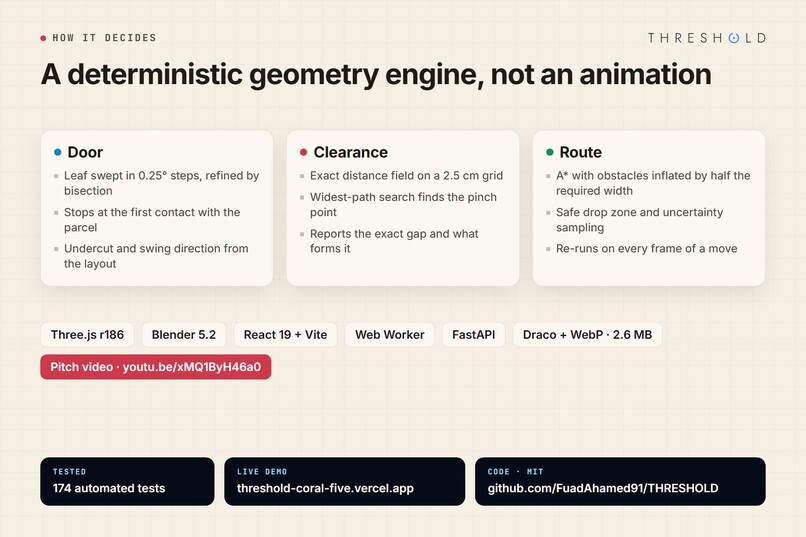Open the github.com/FuadAhamed91/THRESHOLD code link
This screenshot has width=806, height=537.
[x=620, y=482]
